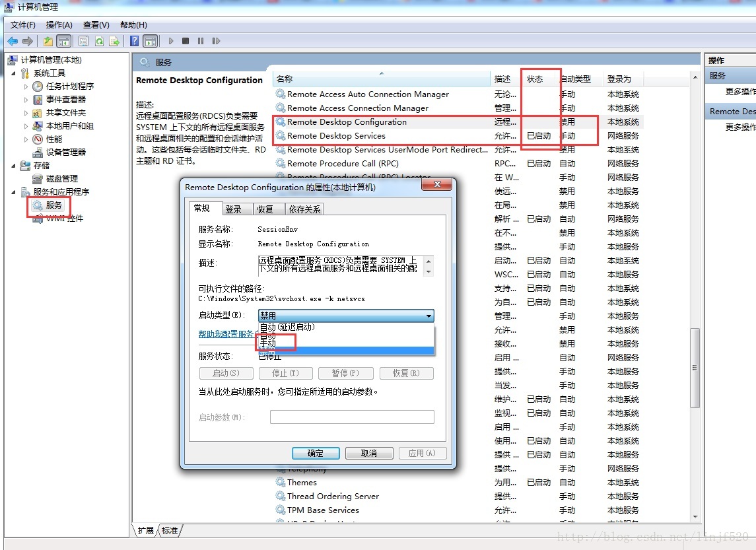
Task: Click the 确定 button
Action: (x=316, y=453)
